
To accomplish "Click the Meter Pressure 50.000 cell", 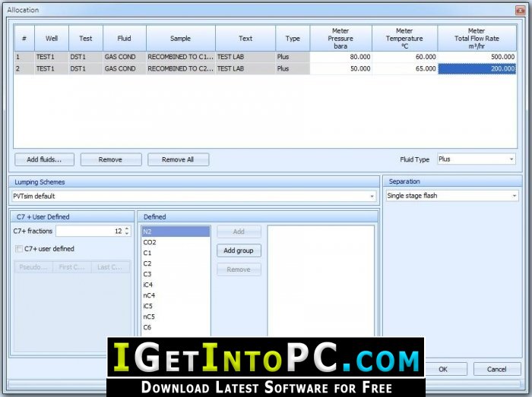I will click(340, 69).
